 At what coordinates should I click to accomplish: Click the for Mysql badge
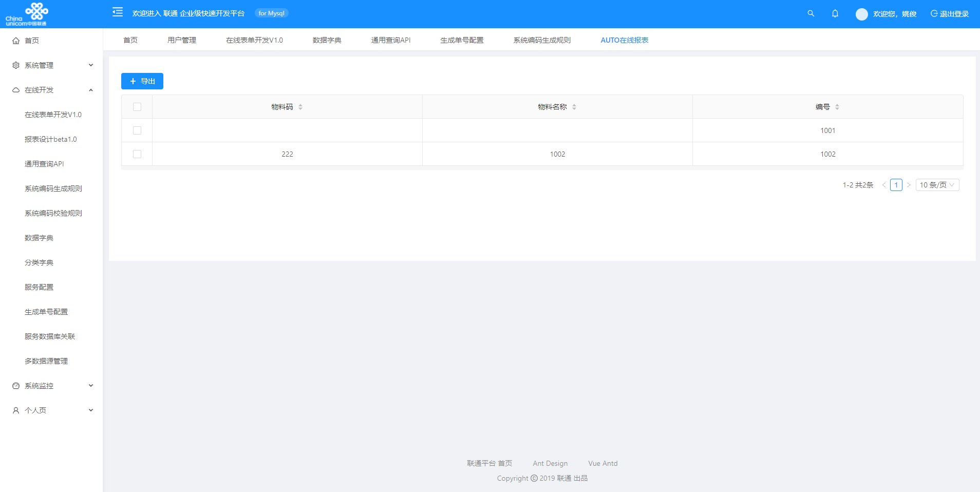pos(271,13)
